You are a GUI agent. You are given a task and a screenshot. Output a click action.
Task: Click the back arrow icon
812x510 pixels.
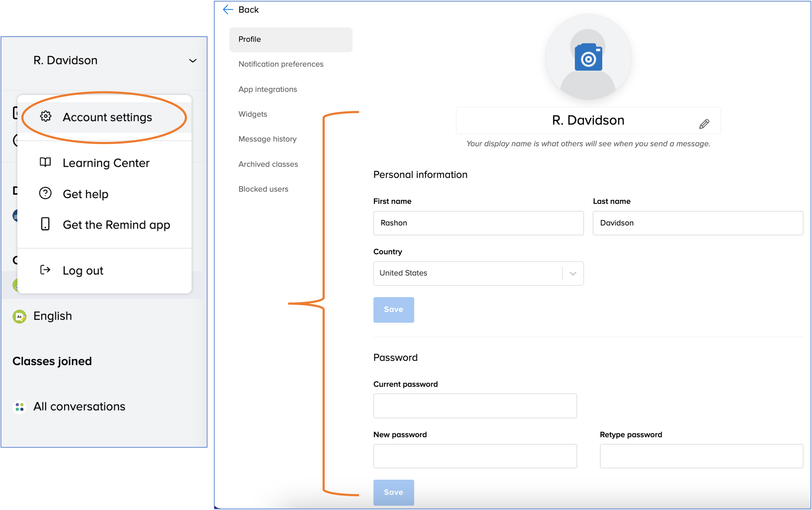(228, 9)
